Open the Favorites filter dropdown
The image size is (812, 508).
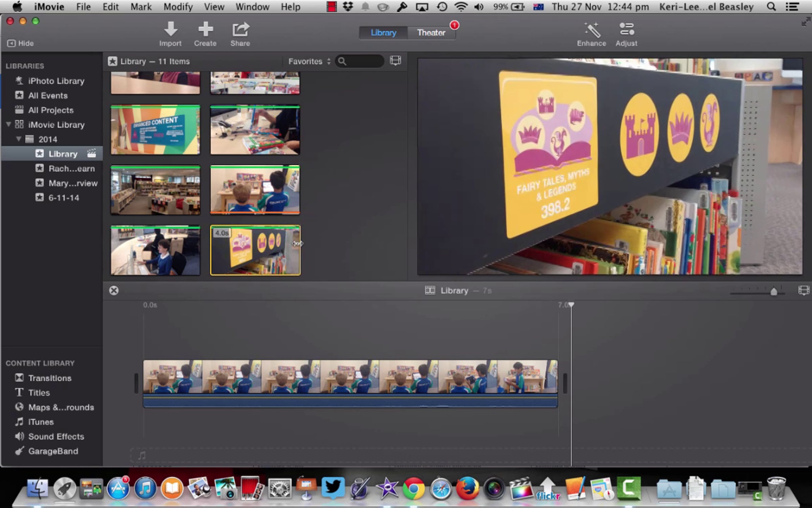[x=309, y=61]
